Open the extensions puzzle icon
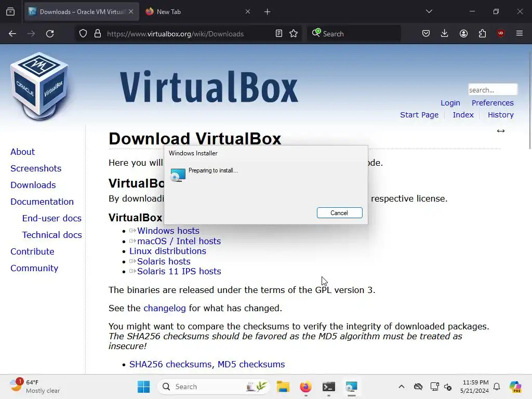Screen dimensions: 532x399 (x=482, y=33)
